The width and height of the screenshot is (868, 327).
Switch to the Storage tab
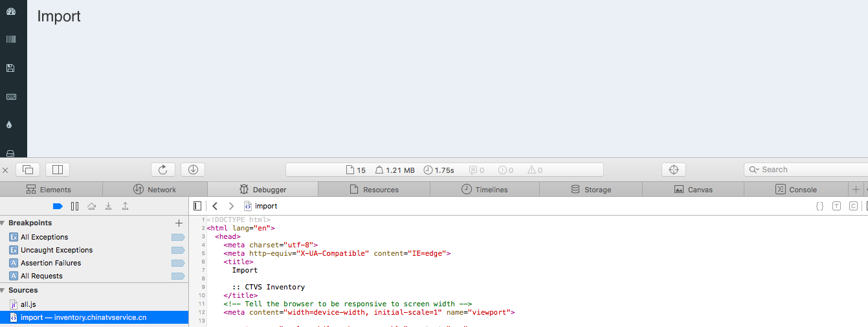[591, 190]
